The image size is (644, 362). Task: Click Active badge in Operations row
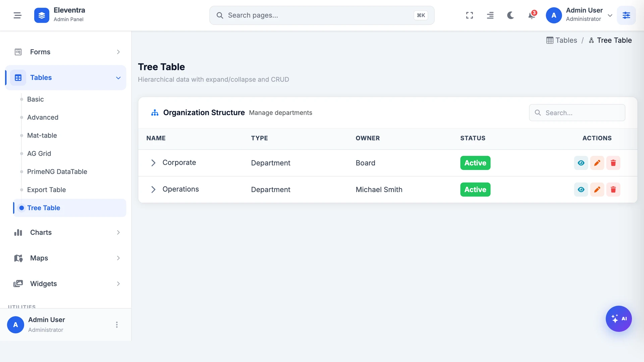(x=475, y=189)
